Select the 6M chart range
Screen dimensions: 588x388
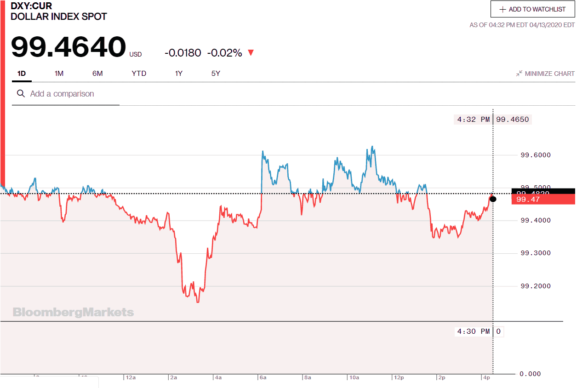coord(97,73)
